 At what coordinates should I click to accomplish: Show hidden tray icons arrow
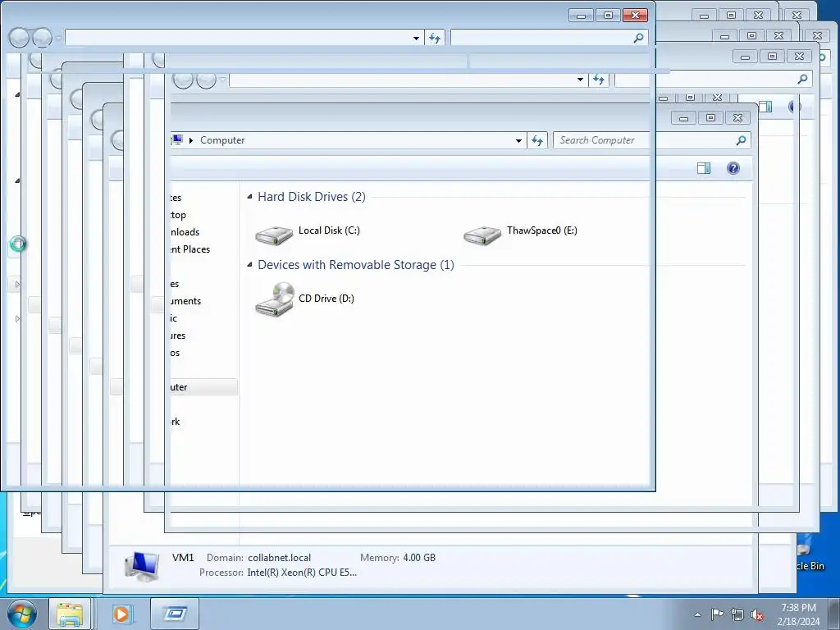coord(697,614)
